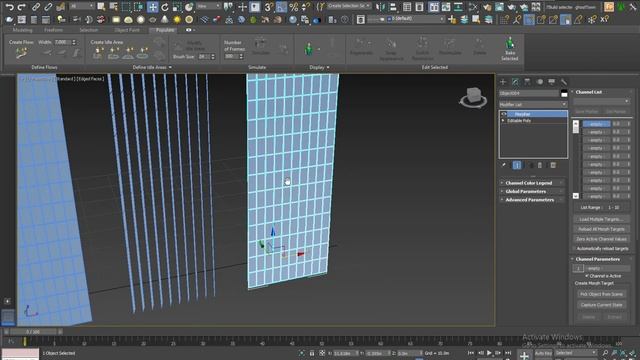Go to the Start frame button
The height and width of the screenshot is (360, 640).
click(x=471, y=353)
